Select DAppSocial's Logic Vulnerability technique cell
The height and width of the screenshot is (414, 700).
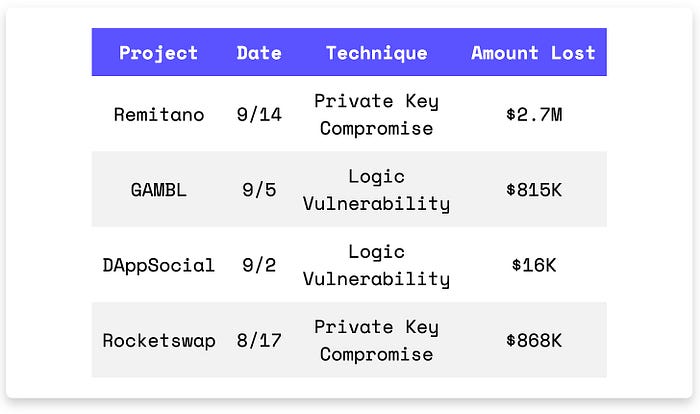(x=377, y=266)
